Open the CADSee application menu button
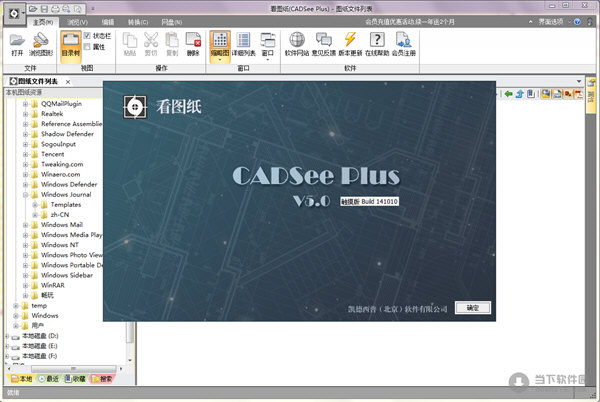 [x=15, y=14]
